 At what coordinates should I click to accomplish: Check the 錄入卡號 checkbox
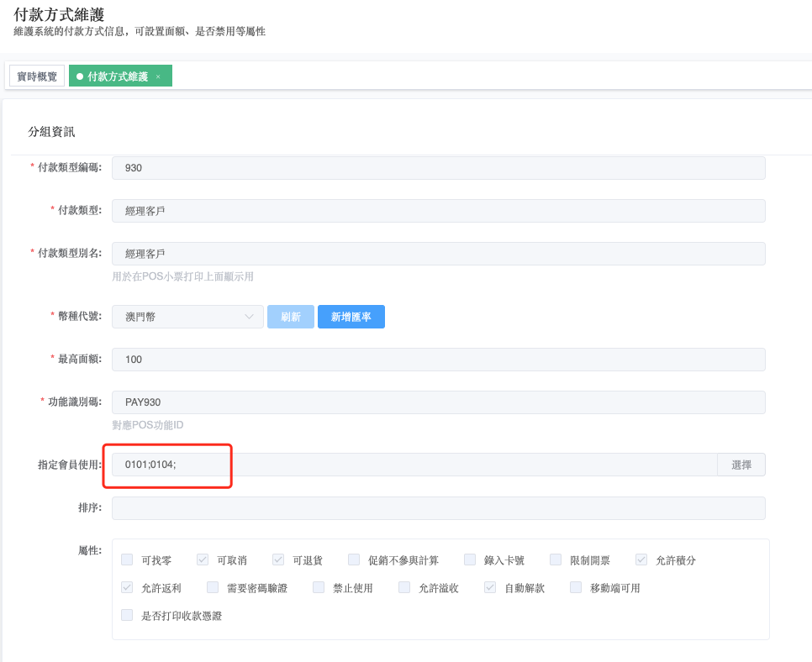click(x=470, y=559)
